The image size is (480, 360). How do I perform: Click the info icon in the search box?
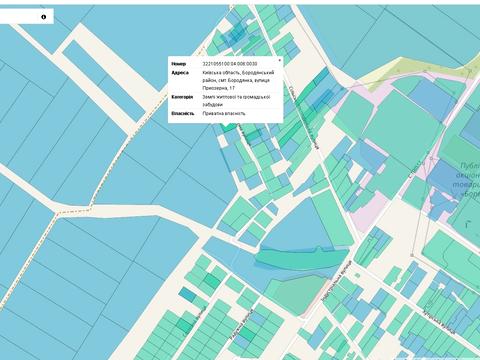tap(44, 17)
